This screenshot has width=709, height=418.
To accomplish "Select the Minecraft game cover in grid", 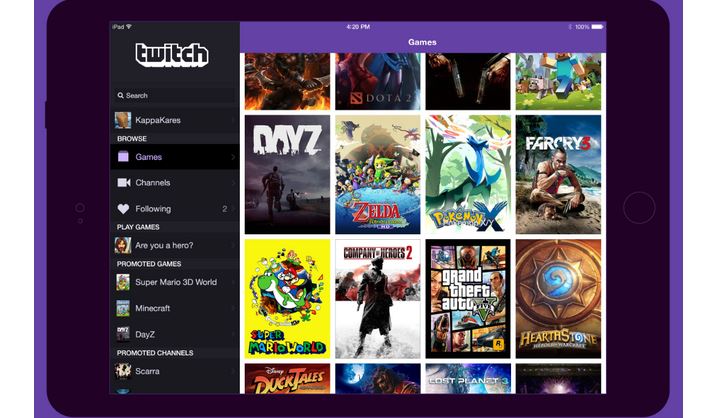I will (x=558, y=81).
